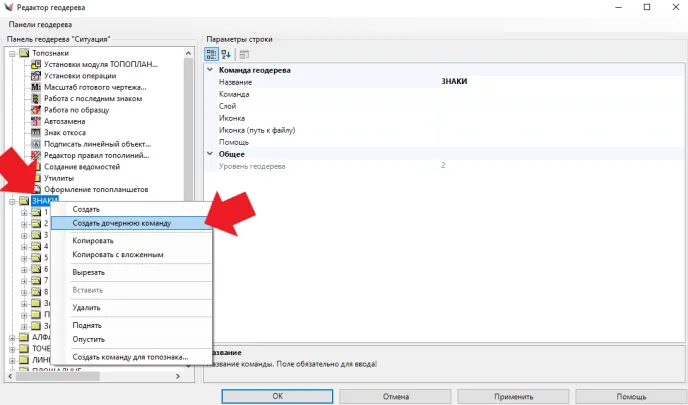Collapse the 'Общее' property category
Image resolution: width=688 pixels, height=405 pixels.
(x=210, y=154)
